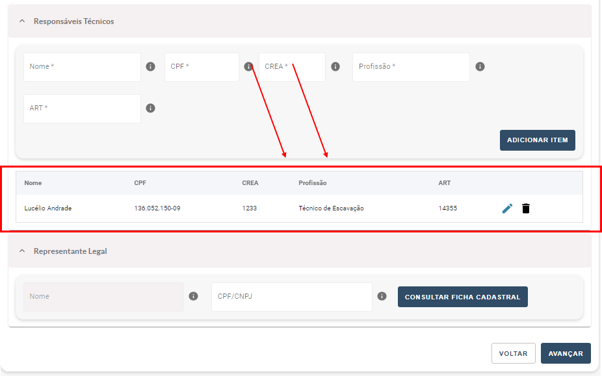Click the VOLTAR button
The width and height of the screenshot is (602, 376).
pyautogui.click(x=513, y=353)
